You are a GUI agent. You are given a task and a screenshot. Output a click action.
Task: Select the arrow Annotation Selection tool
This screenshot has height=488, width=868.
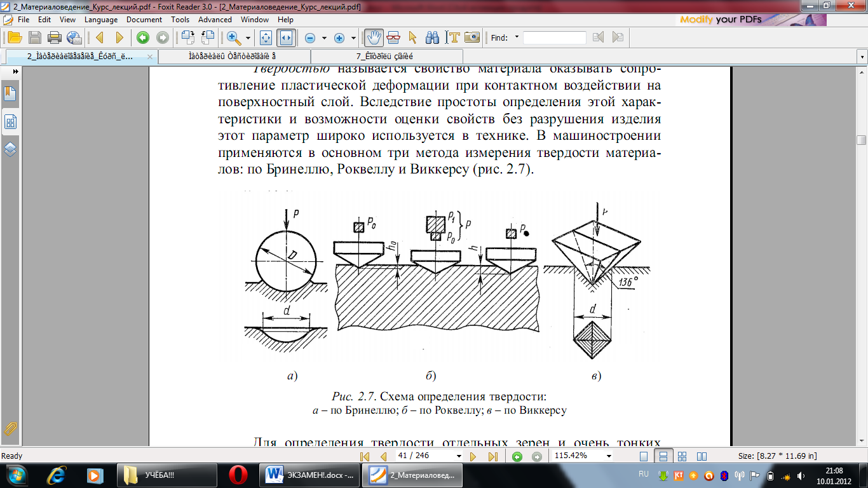tap(412, 37)
